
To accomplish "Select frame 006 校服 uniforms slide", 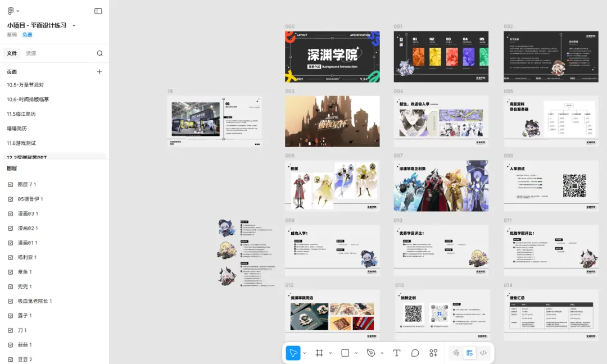I will tap(332, 186).
